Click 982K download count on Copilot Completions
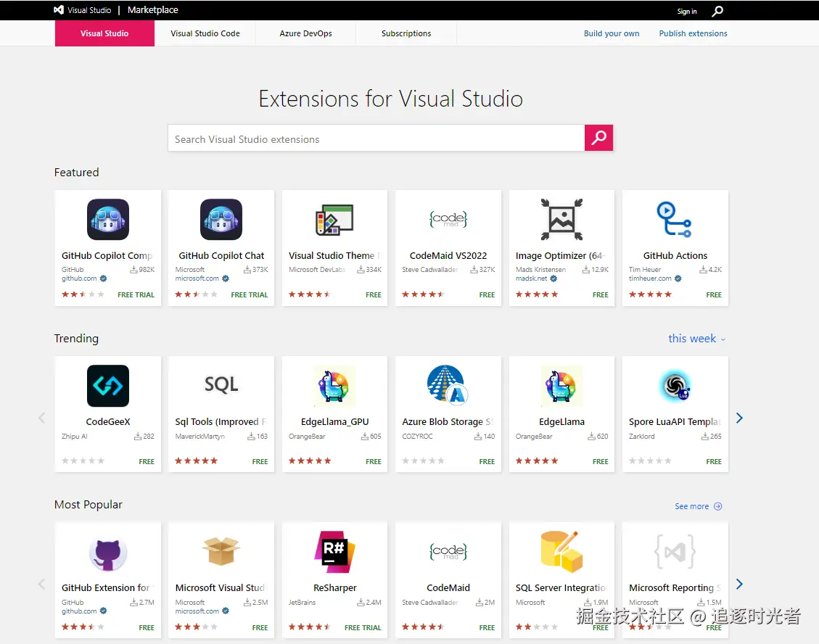 coord(143,270)
